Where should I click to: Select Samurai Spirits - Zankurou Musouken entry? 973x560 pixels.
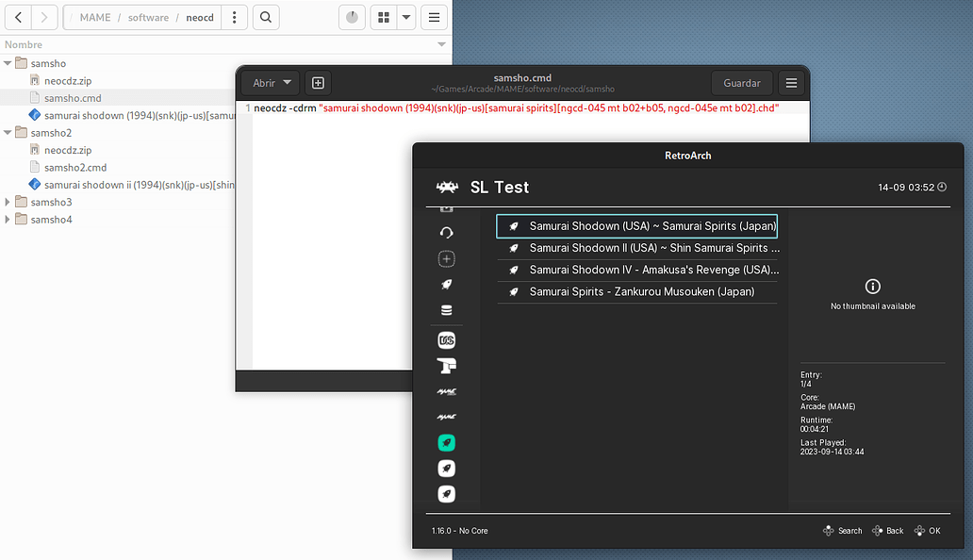point(641,292)
